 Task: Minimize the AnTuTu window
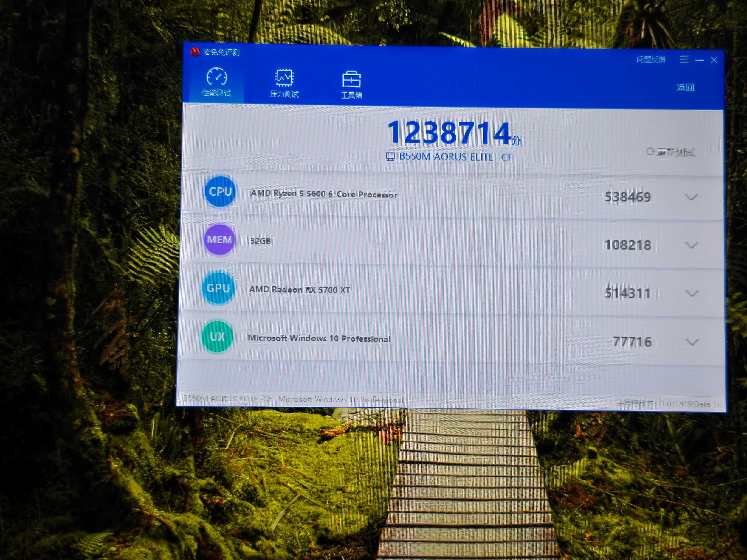point(699,60)
